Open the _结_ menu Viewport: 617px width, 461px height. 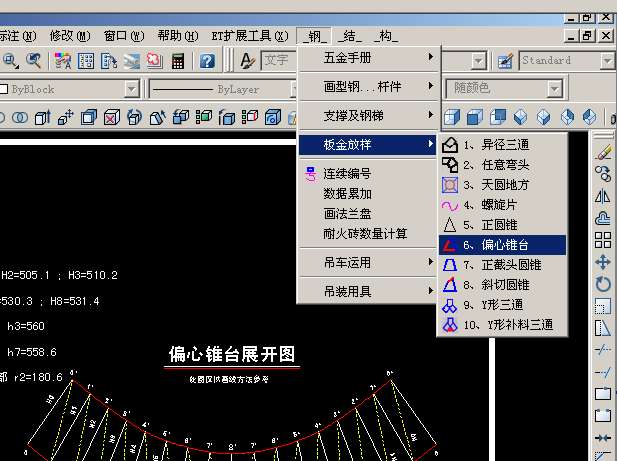[x=350, y=36]
